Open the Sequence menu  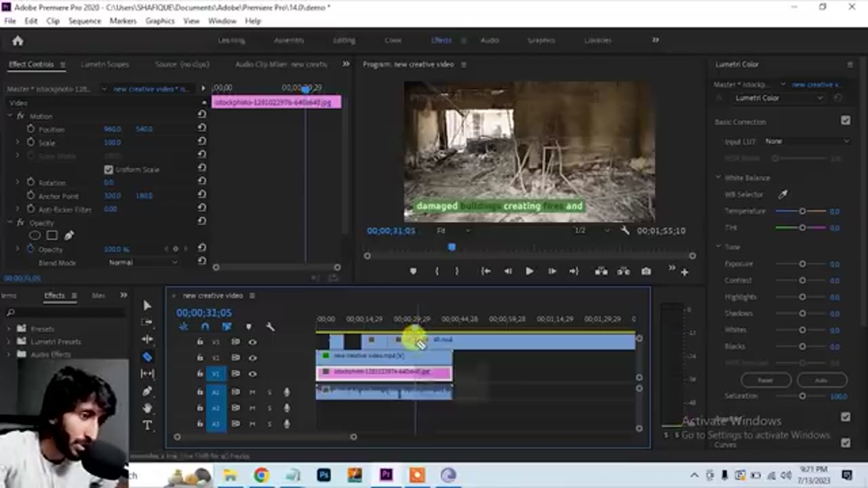[85, 21]
